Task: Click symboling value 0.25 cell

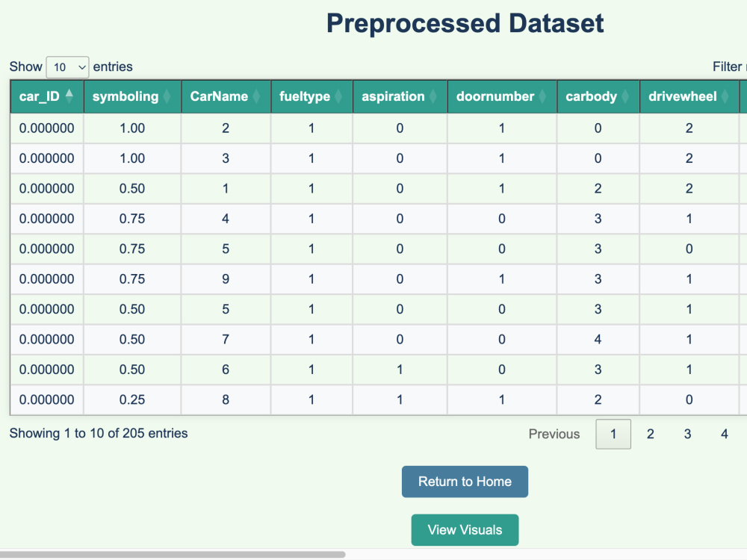Action: [132, 399]
